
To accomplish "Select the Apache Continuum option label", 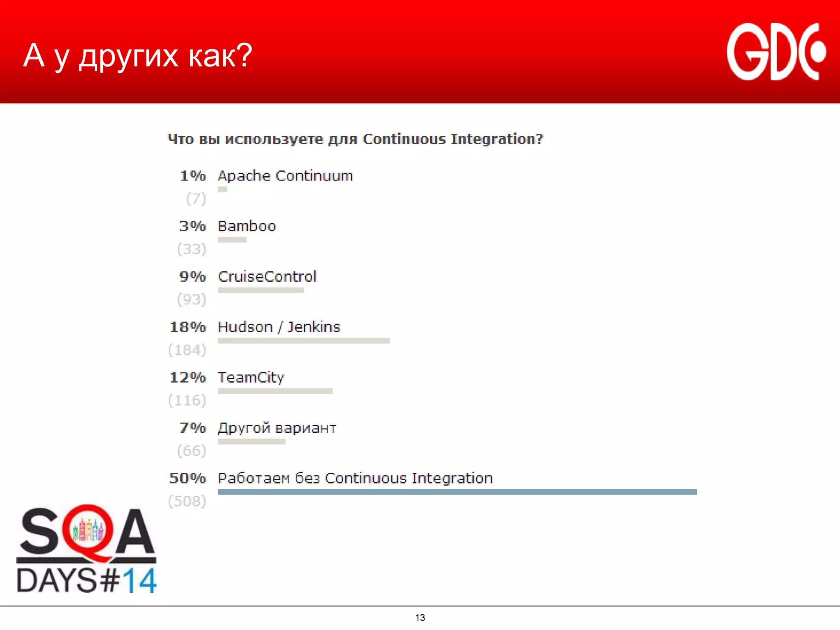I will pos(285,176).
